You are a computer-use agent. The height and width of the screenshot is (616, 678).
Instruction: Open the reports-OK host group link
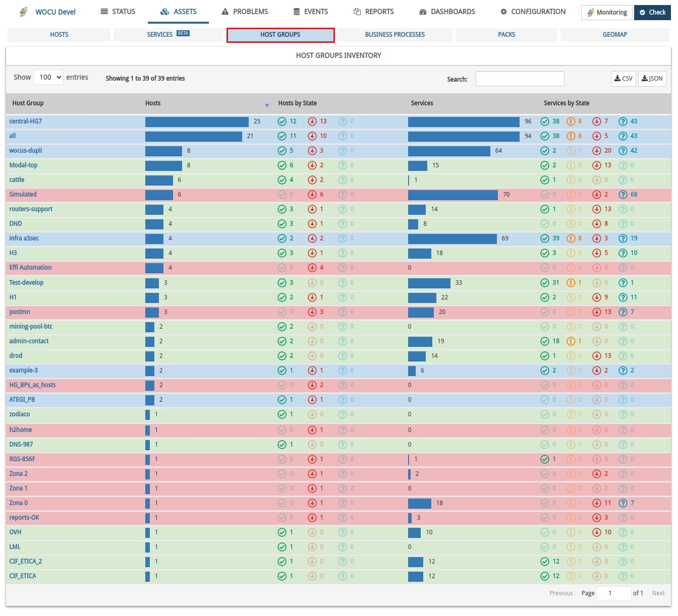[x=24, y=518]
